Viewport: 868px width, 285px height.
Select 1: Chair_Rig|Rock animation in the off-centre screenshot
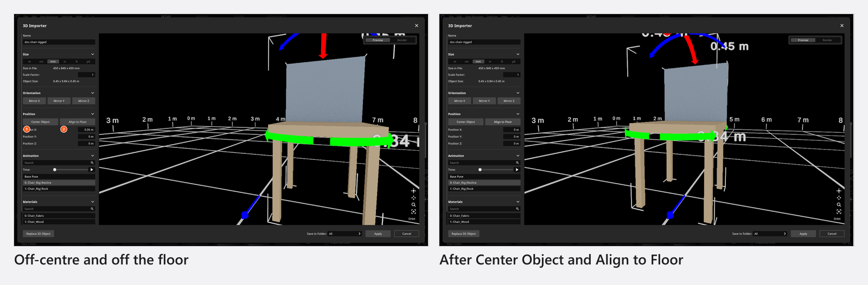(x=59, y=189)
